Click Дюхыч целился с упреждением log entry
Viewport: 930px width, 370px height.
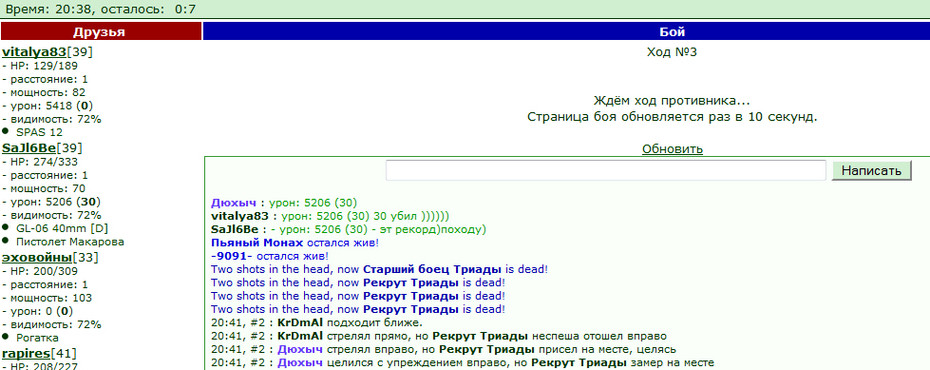coord(463,363)
